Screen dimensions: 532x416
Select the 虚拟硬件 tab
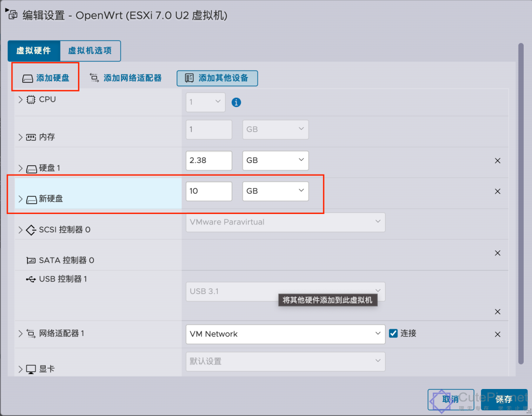point(34,51)
